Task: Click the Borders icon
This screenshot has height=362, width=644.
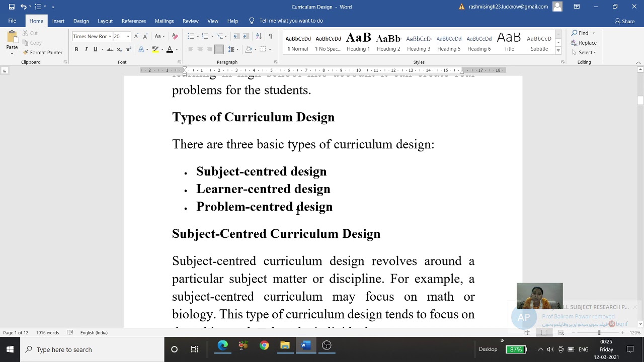Action: [x=263, y=49]
